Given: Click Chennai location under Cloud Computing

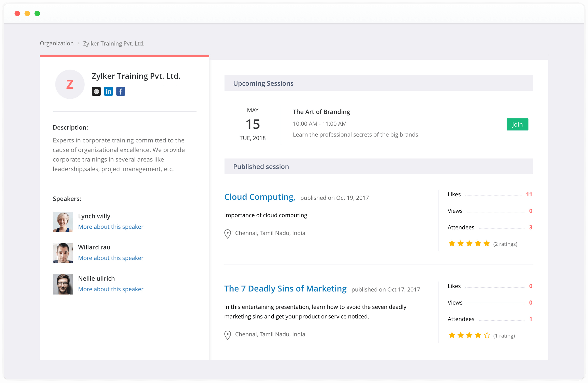Looking at the screenshot, I should point(270,233).
